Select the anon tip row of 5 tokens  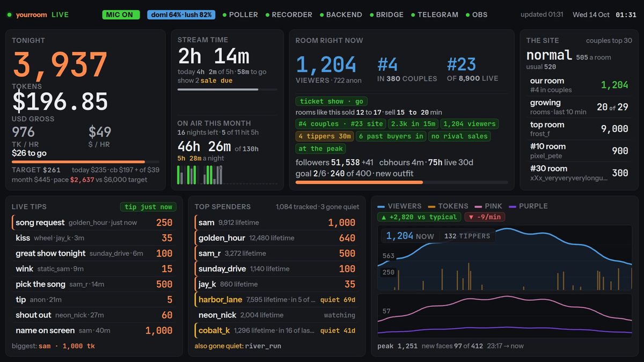pyautogui.click(x=93, y=300)
